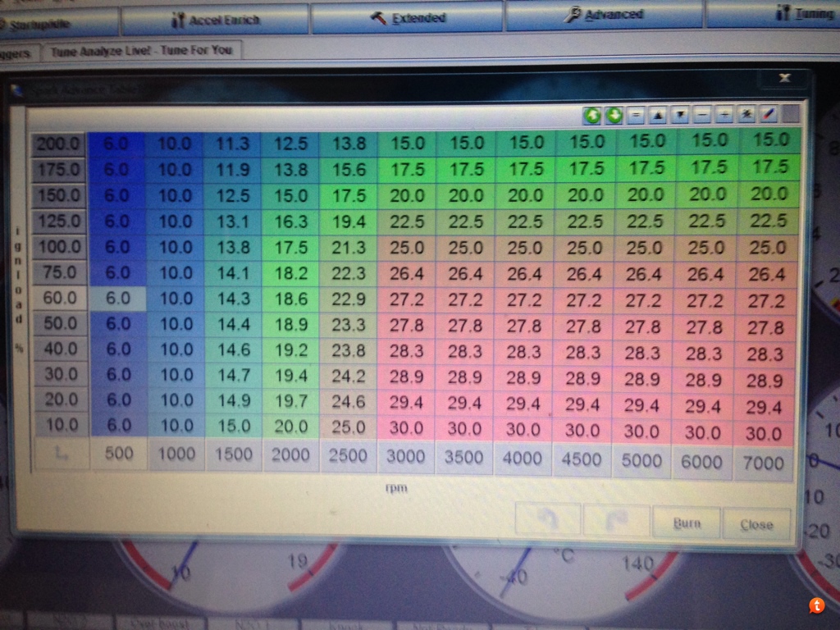Image resolution: width=840 pixels, height=630 pixels.
Task: Close the Spark Advance Table window
Action: point(785,78)
